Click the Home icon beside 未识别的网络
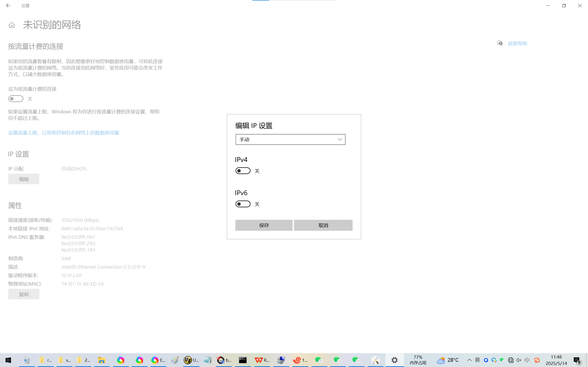Viewport: 588px width, 367px height. click(11, 25)
